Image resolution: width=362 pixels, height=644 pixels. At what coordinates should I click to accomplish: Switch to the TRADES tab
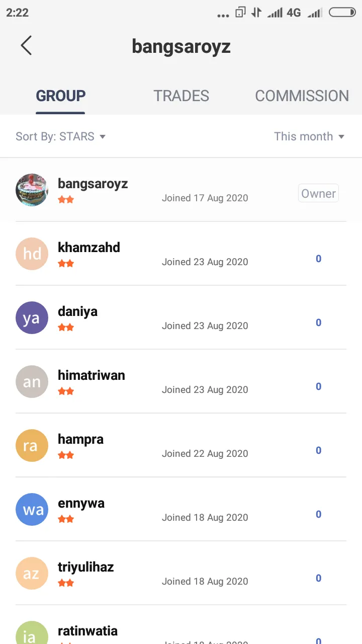coord(181,96)
